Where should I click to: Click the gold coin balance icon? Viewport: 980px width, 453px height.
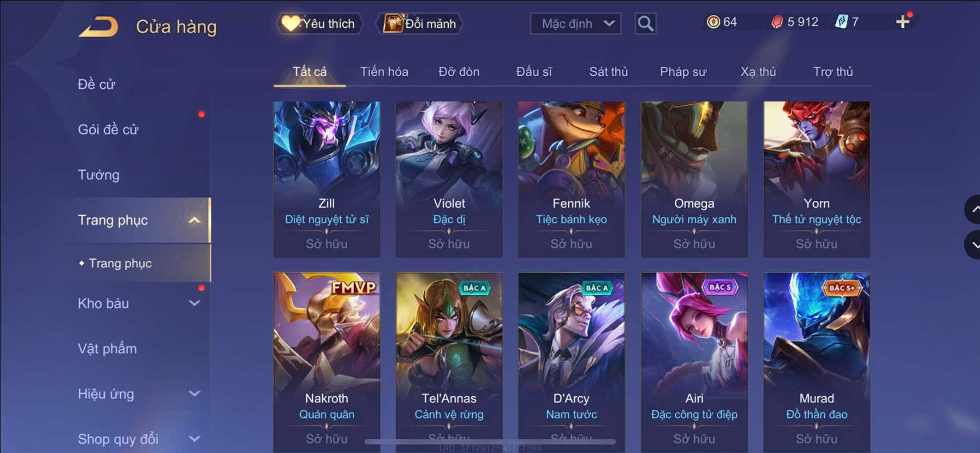pyautogui.click(x=713, y=22)
